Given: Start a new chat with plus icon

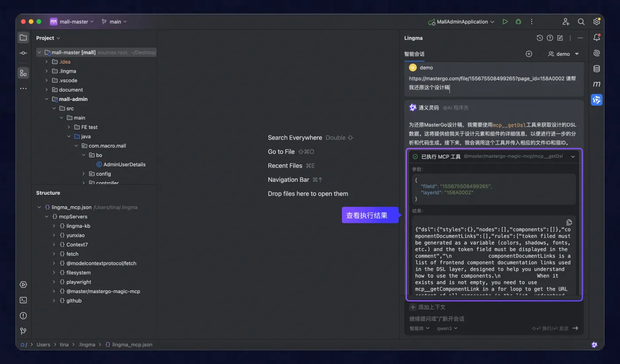Looking at the screenshot, I should pos(529,54).
